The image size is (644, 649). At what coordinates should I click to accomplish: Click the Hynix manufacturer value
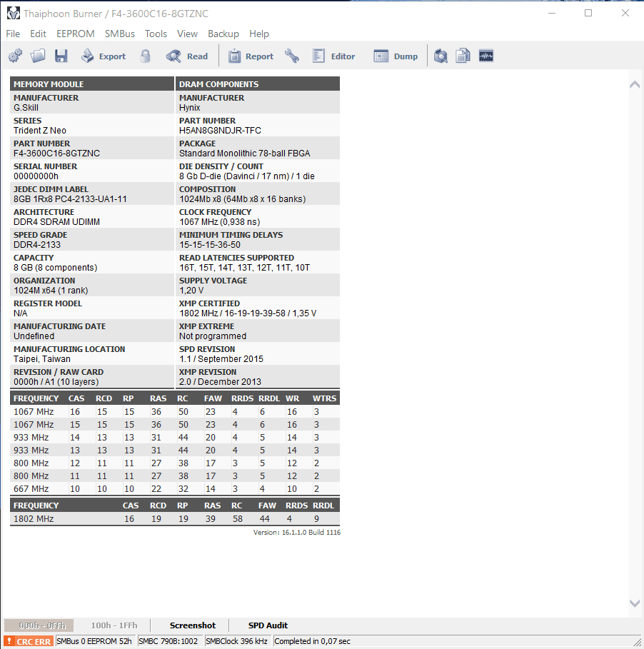point(189,108)
